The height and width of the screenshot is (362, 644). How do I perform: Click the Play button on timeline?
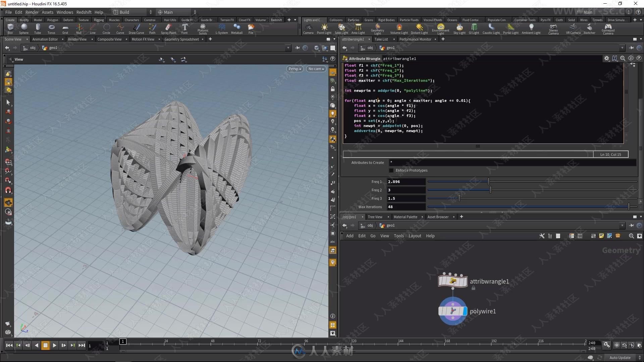click(x=54, y=345)
